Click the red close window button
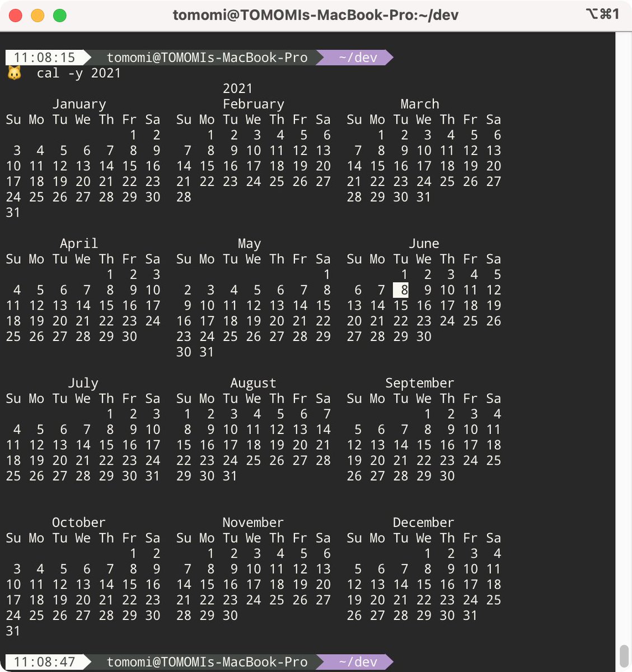 click(16, 16)
